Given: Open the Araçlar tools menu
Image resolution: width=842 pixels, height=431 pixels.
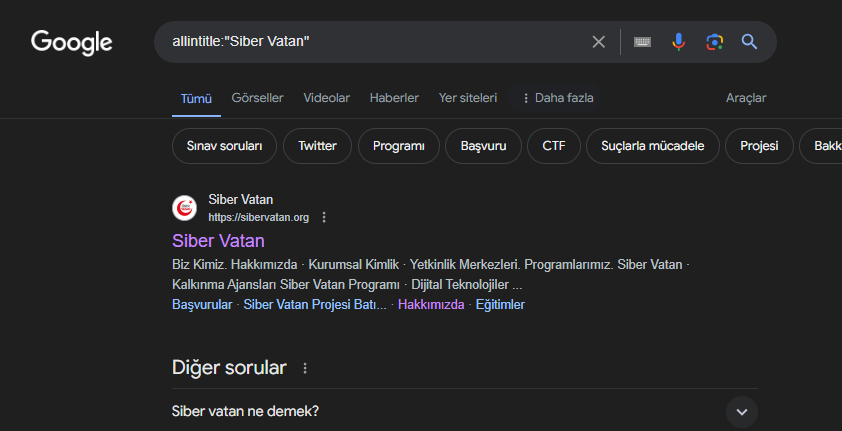Looking at the screenshot, I should point(746,98).
